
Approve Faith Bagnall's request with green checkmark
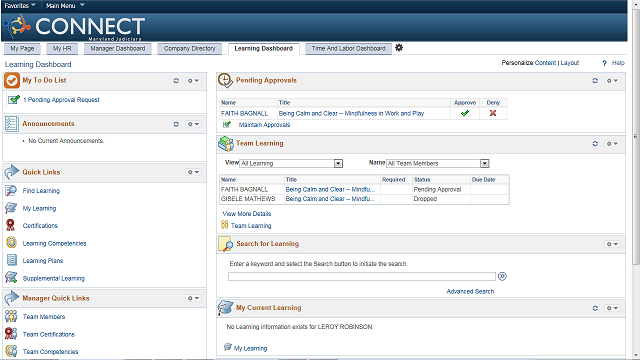click(464, 113)
